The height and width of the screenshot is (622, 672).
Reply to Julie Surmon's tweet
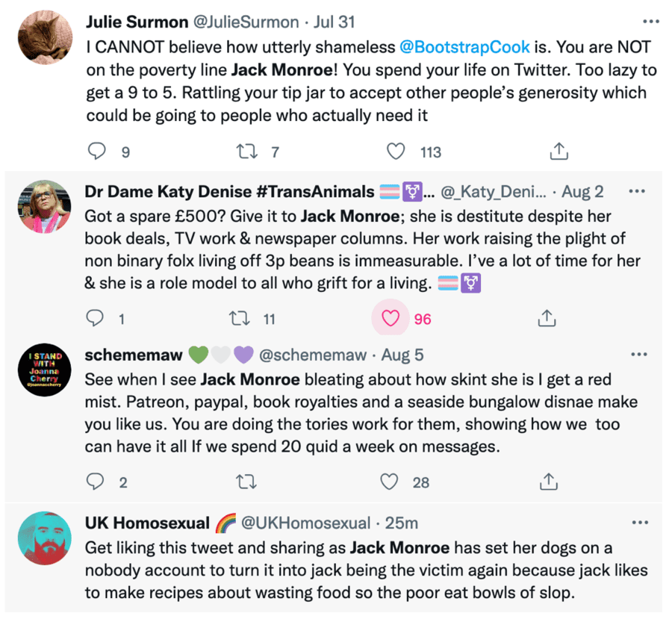point(98,152)
